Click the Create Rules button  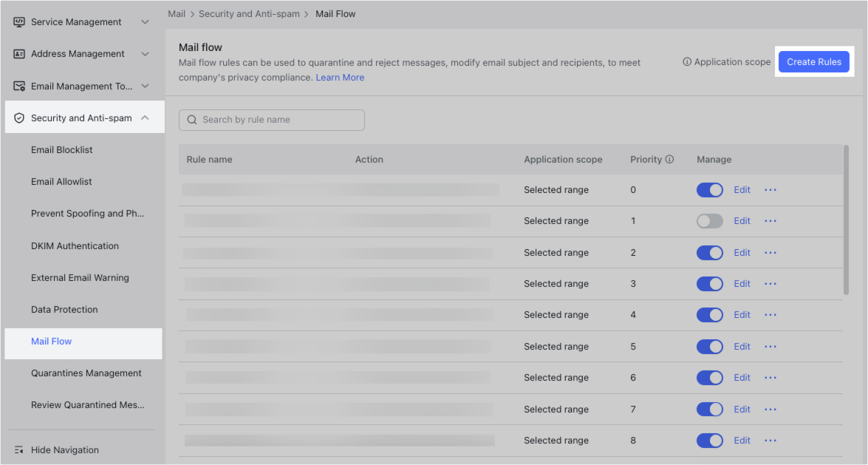[814, 61]
